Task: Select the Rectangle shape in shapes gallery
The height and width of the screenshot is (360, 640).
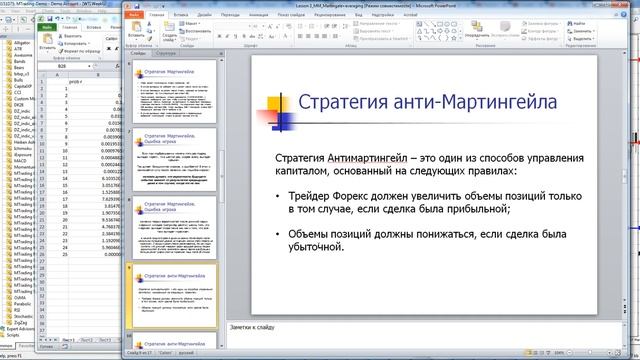Action: point(440,24)
